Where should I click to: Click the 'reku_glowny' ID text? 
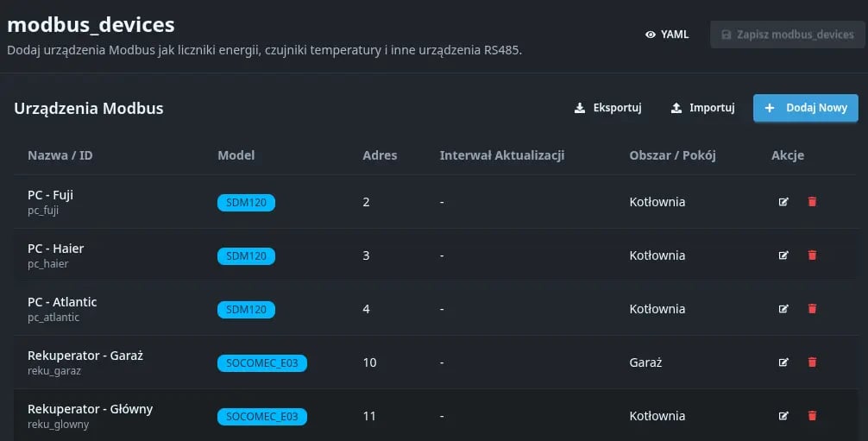tap(58, 425)
